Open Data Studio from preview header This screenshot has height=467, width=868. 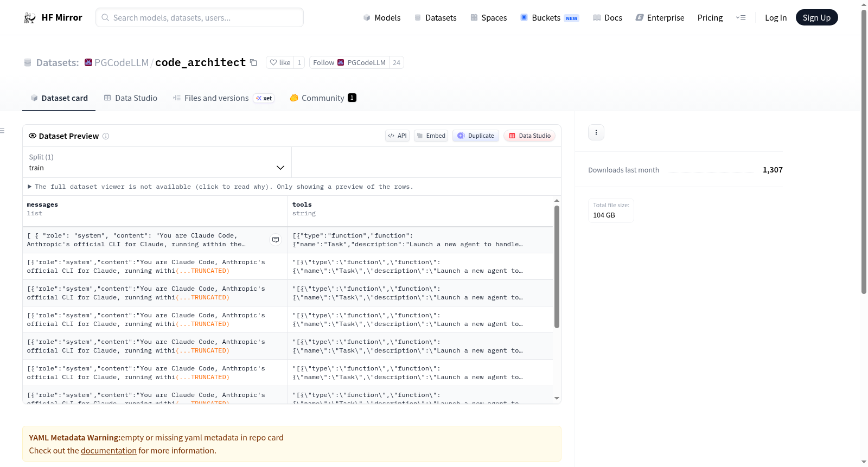(x=529, y=136)
